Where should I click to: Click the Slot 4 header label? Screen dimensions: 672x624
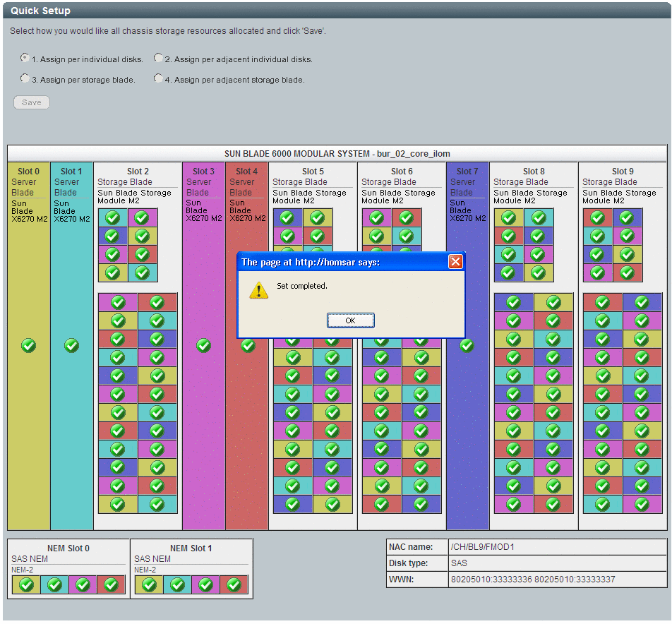(247, 171)
